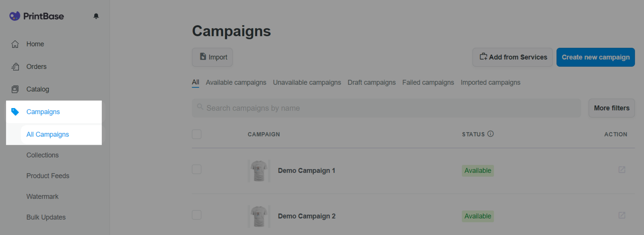644x235 pixels.
Task: Switch to the Failed campaigns tab
Action: [x=428, y=82]
